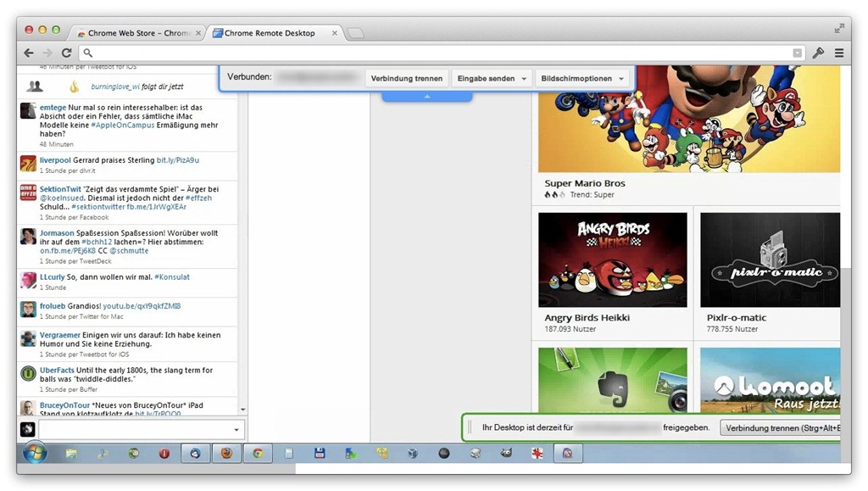
Task: Open the bit.ly/PizA9u link in liverpool's tweet
Action: 178,159
